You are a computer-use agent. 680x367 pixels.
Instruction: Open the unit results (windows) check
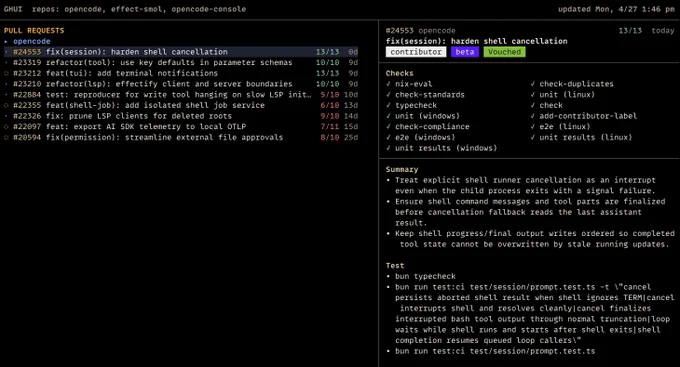click(x=441, y=148)
